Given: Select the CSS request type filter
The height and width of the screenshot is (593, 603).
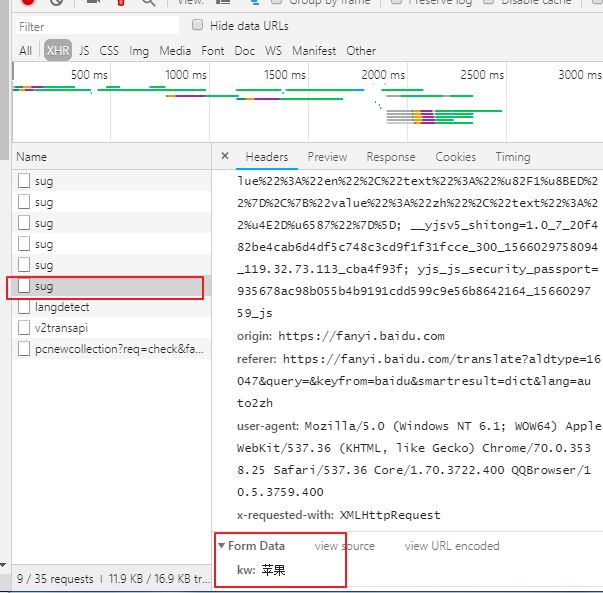Looking at the screenshot, I should pyautogui.click(x=109, y=50).
